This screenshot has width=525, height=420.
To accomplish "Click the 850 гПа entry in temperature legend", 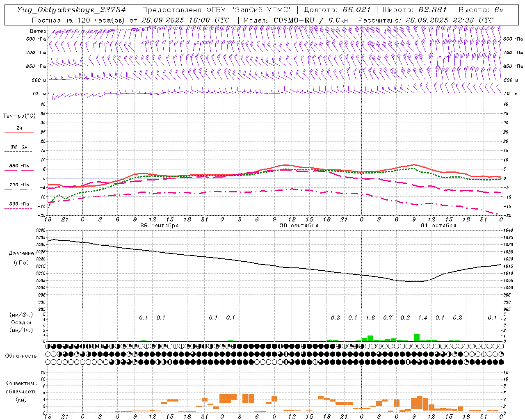I will click(x=19, y=166).
